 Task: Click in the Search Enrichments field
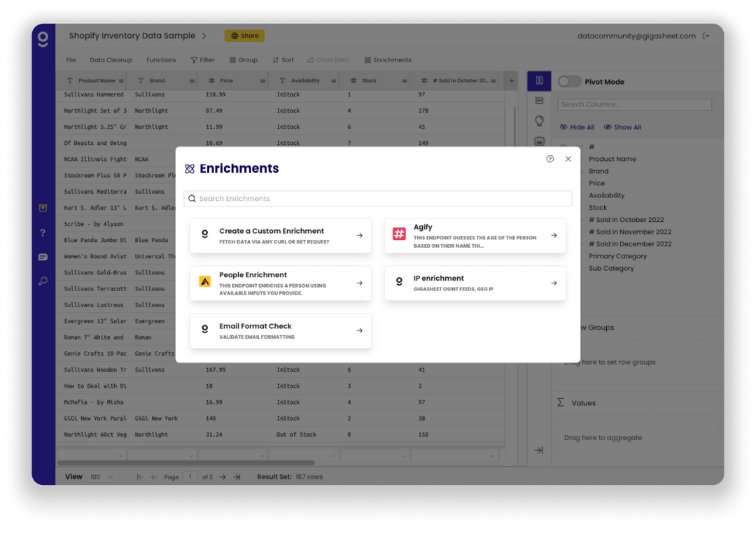pos(378,199)
